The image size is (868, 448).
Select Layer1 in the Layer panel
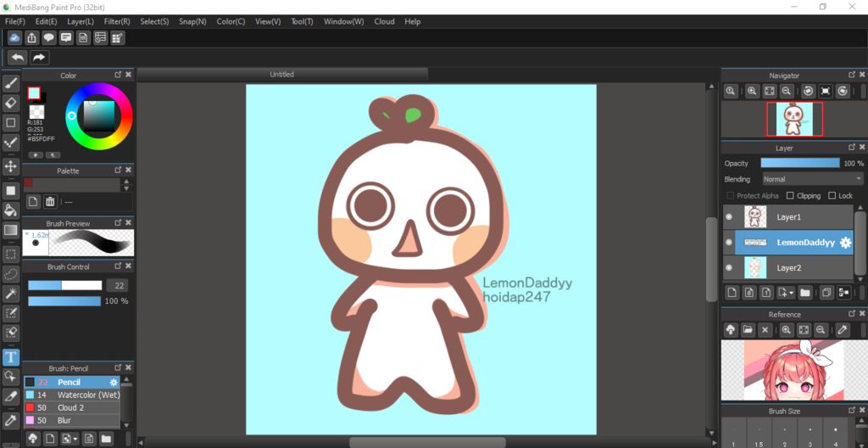[x=788, y=217]
